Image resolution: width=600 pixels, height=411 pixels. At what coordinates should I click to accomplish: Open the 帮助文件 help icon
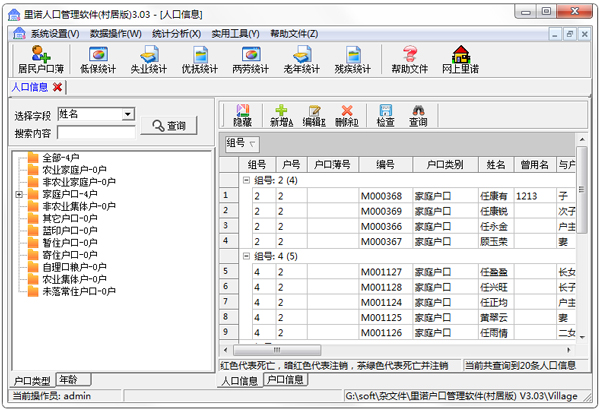click(409, 59)
